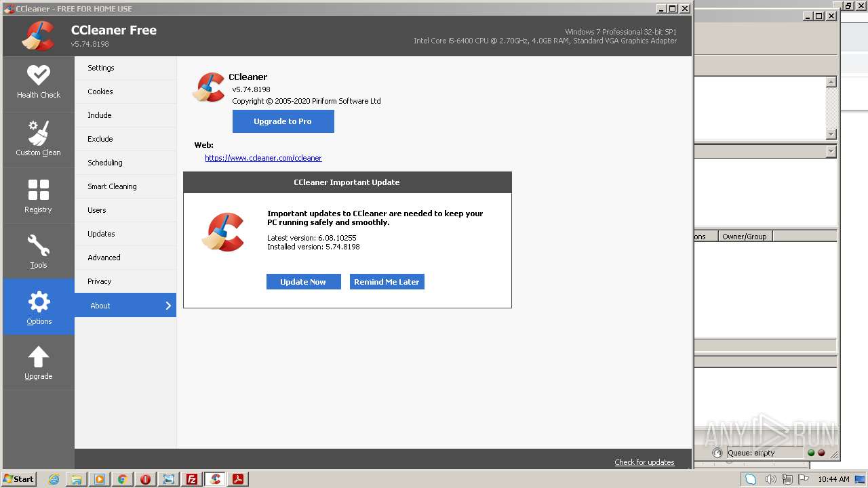This screenshot has width=868, height=488.
Task: Launch Opera browser from the taskbar
Action: click(146, 479)
